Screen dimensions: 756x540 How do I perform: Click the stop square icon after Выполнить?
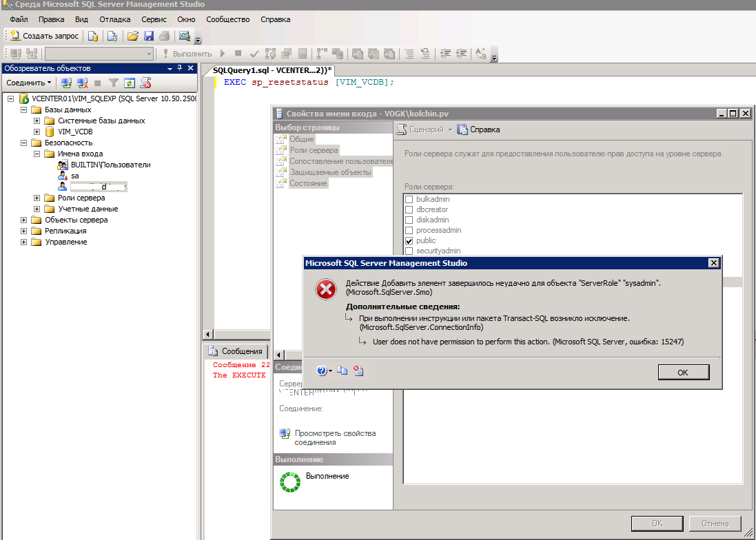point(238,54)
